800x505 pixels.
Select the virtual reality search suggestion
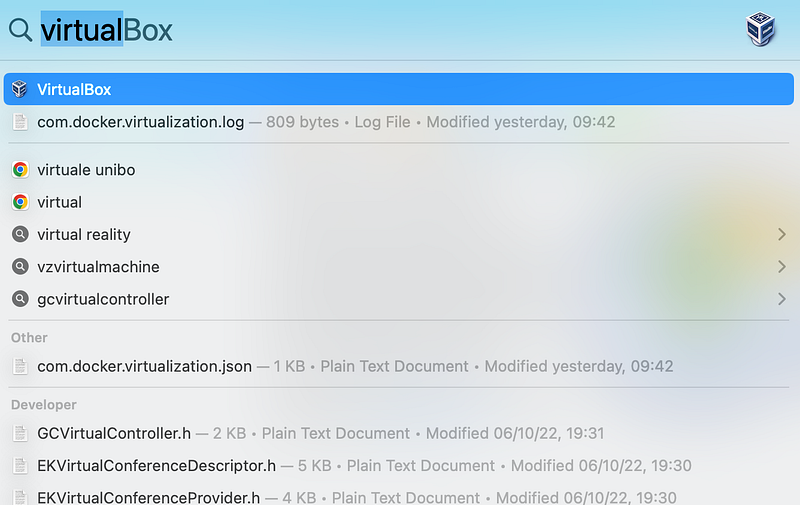coord(398,234)
